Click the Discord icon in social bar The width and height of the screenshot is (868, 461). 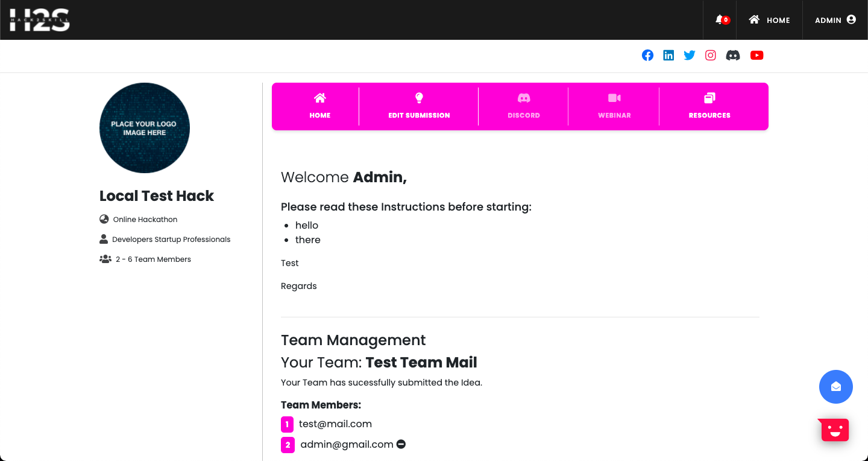733,56
